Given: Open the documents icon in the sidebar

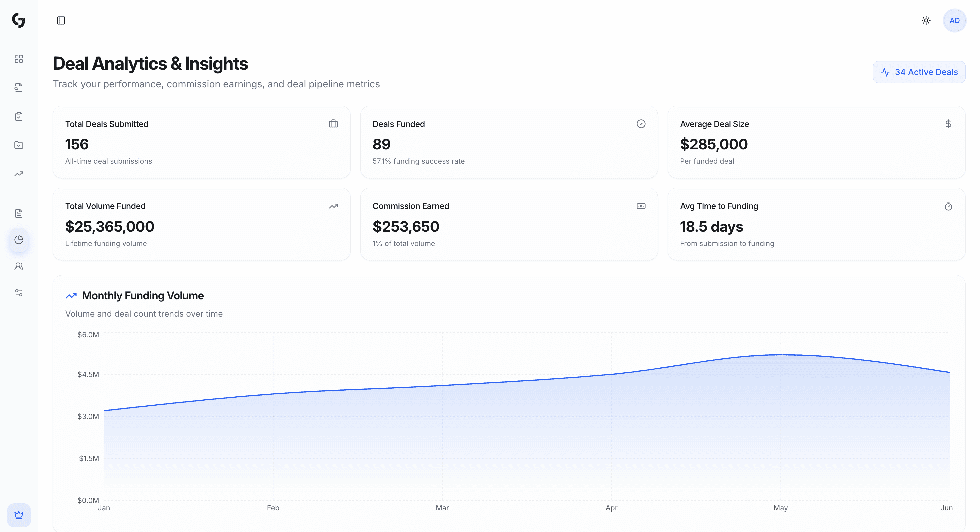Looking at the screenshot, I should coord(19,213).
